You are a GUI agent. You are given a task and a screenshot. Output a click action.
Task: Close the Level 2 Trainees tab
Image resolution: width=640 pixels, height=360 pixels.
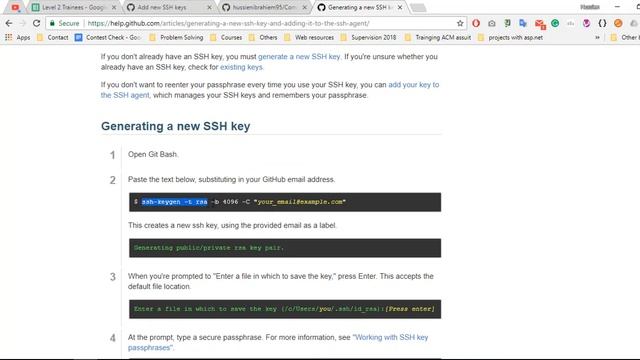pyautogui.click(x=114, y=7)
